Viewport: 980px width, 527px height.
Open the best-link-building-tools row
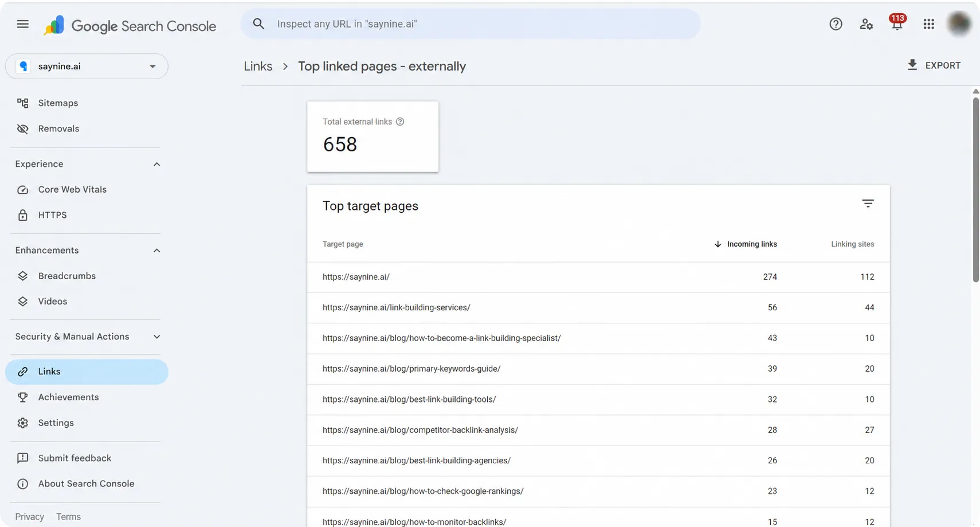(598, 400)
